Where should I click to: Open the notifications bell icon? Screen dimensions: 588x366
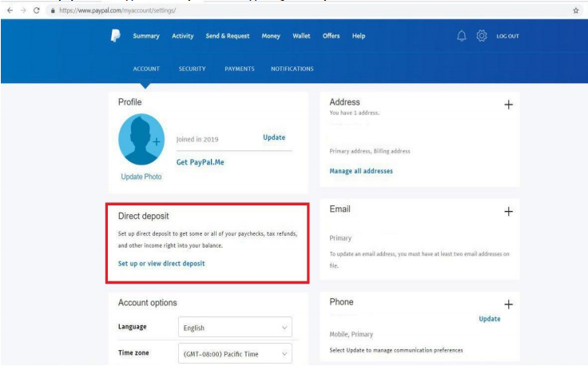[461, 36]
